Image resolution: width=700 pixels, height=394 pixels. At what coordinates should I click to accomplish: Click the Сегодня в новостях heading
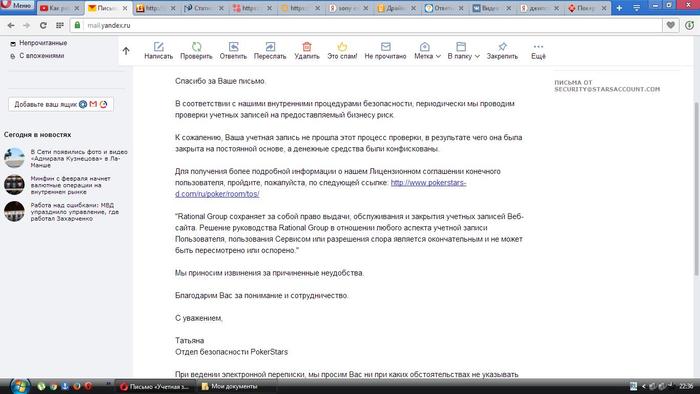38,134
